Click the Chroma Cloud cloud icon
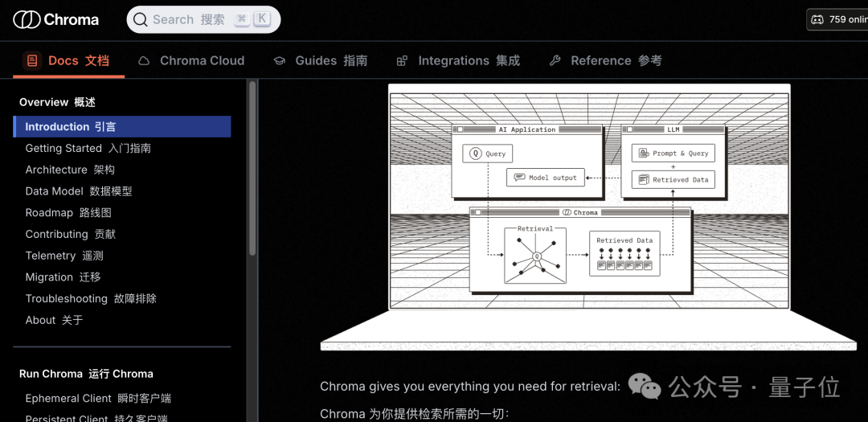868x422 pixels. point(144,61)
